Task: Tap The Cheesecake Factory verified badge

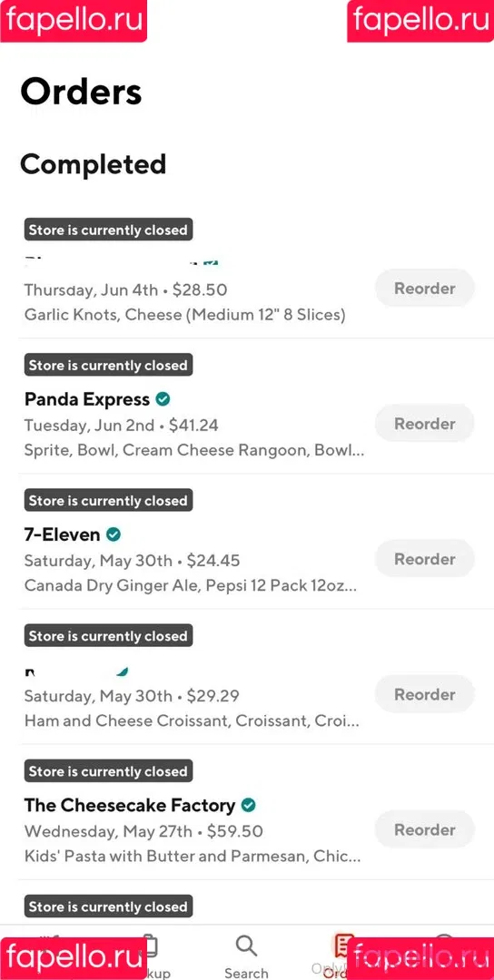Action: [248, 805]
